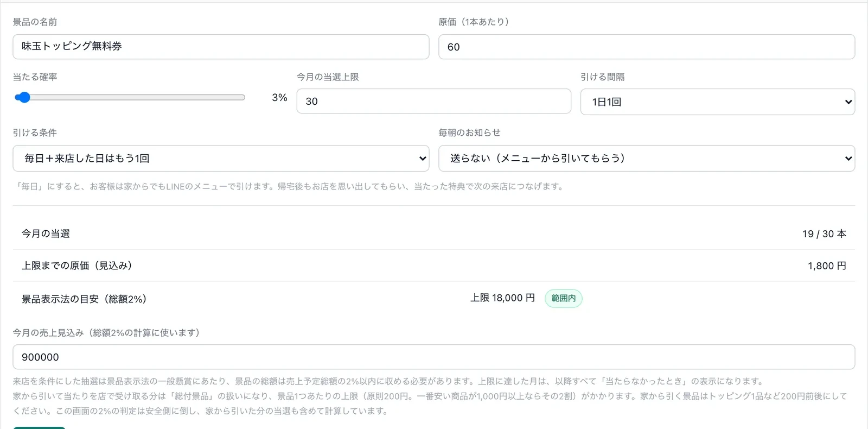This screenshot has height=429, width=868.
Task: Click the 今月の売上見込み input field
Action: (433, 357)
